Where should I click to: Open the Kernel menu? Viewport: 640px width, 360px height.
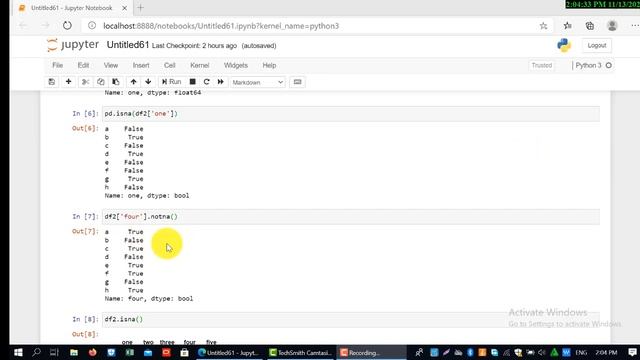(x=200, y=65)
